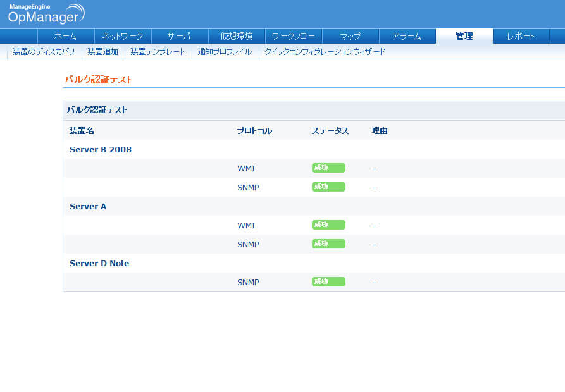Click the ManageEngine OpManager logo

point(46,14)
